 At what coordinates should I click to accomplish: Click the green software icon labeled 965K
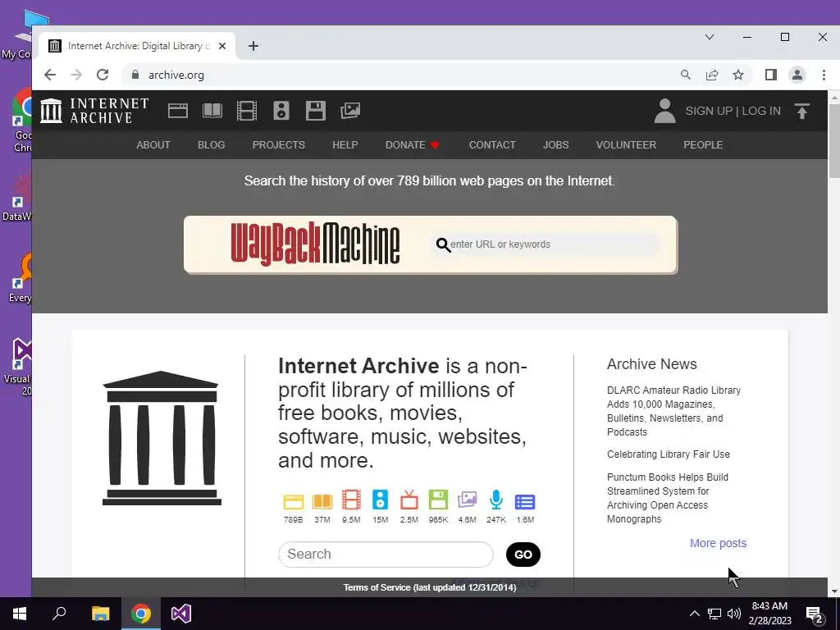point(438,500)
